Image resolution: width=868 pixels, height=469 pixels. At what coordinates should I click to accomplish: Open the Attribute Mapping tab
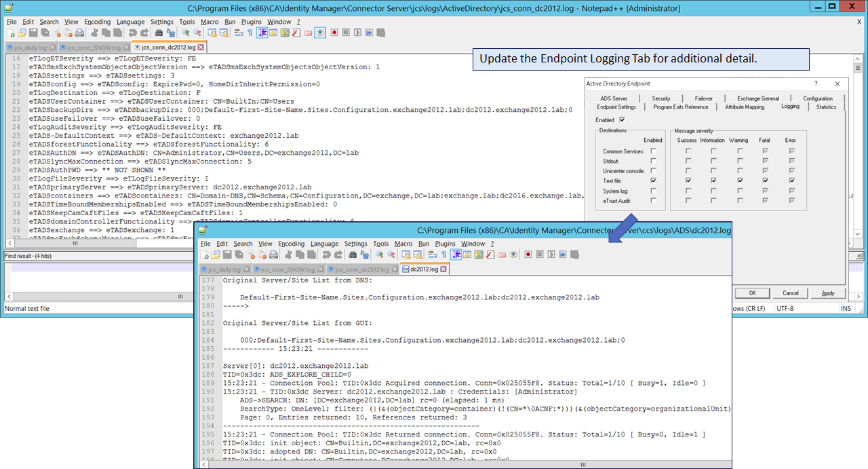pos(744,107)
